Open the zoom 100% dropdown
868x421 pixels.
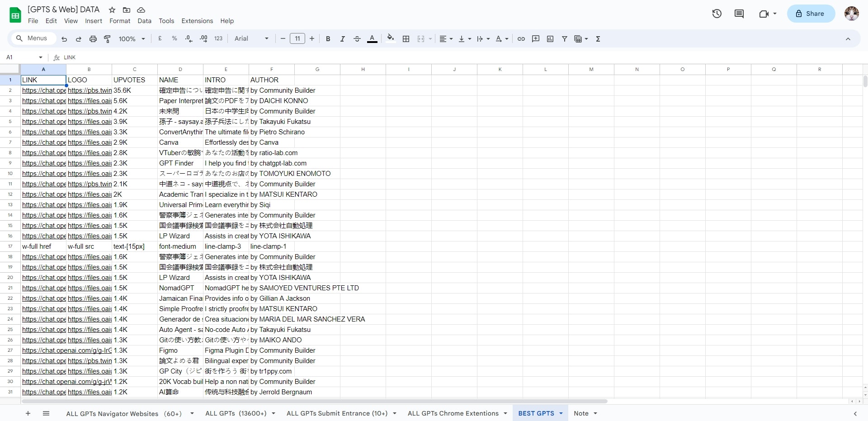tap(132, 39)
